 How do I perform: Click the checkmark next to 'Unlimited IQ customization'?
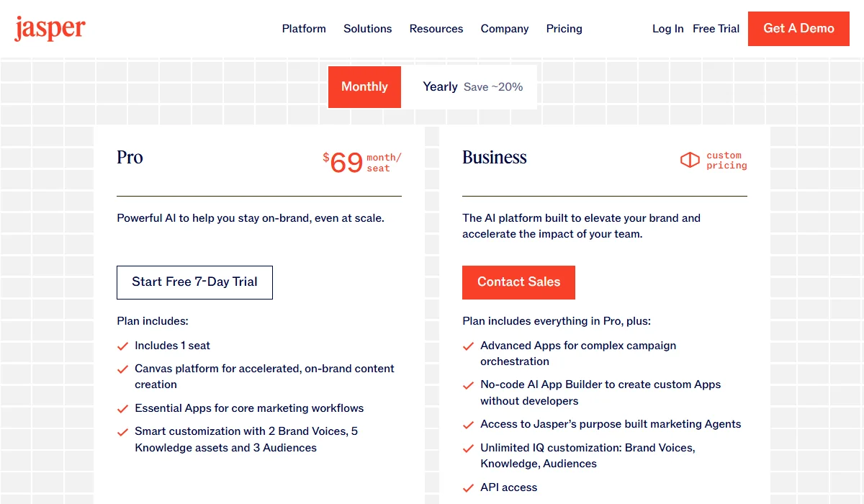pos(468,447)
